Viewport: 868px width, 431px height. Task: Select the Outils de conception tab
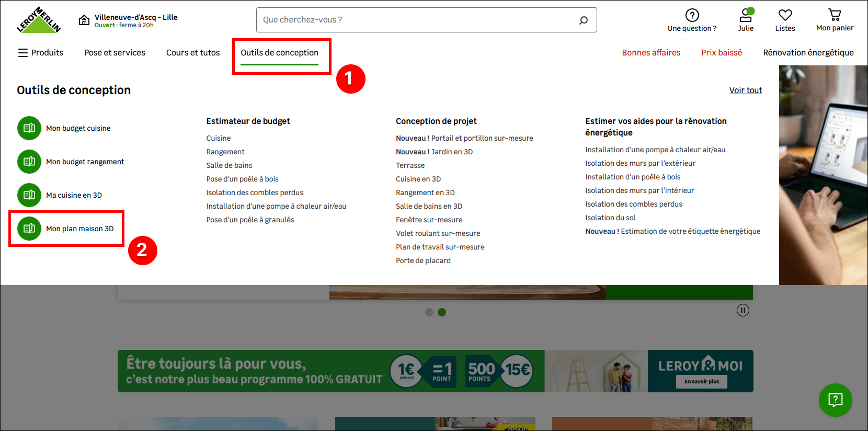point(279,53)
